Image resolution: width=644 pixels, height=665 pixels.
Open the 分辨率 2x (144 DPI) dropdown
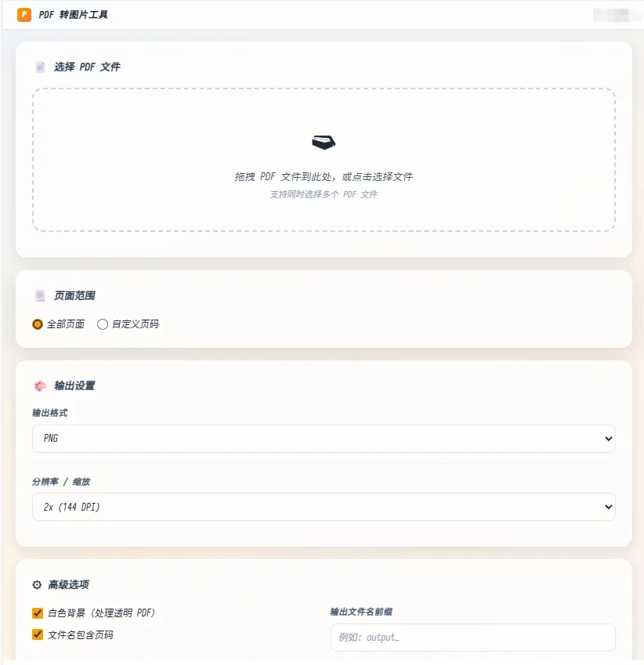[x=324, y=507]
